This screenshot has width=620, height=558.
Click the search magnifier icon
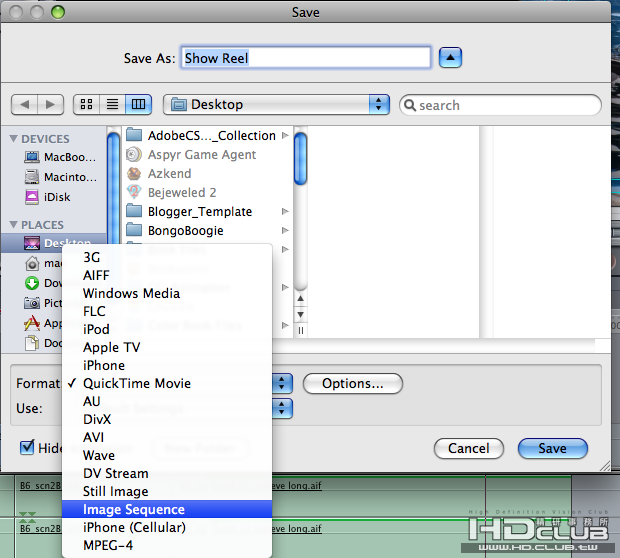[410, 105]
